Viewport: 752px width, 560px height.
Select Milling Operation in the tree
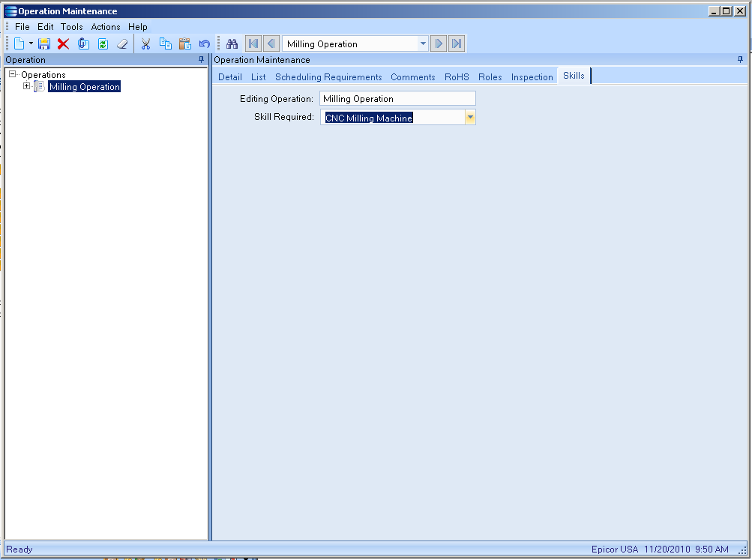[85, 87]
